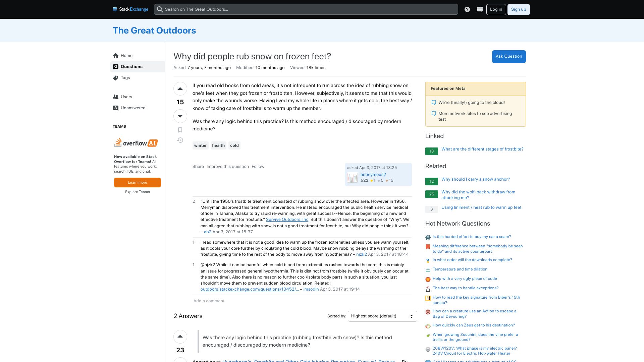Select the winter tag
Image resolution: width=644 pixels, height=362 pixels.
tap(200, 145)
